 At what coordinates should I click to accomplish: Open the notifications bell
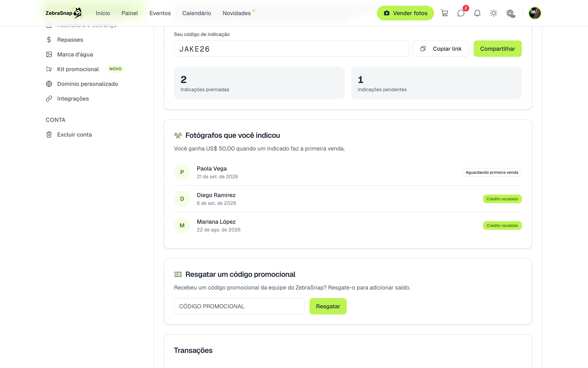point(477,13)
